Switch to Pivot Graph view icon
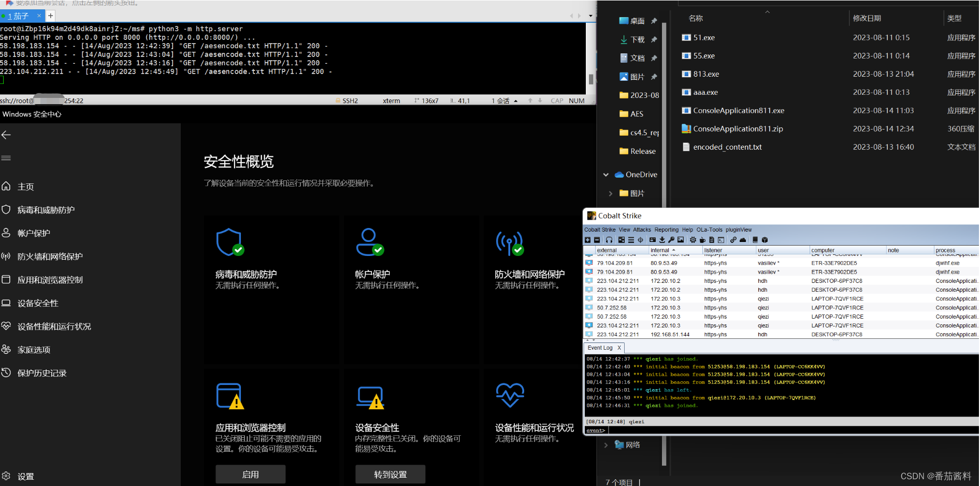Viewport: 980px width, 486px height. point(622,240)
